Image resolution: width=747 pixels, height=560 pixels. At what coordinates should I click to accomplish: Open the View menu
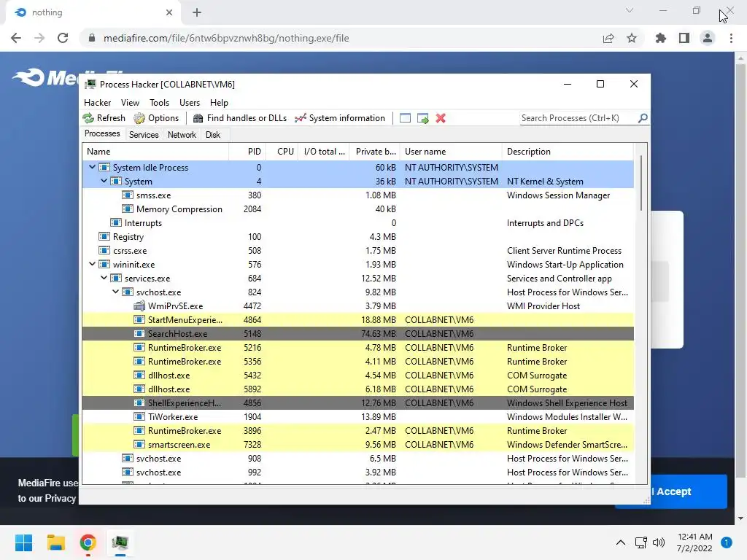[130, 102]
